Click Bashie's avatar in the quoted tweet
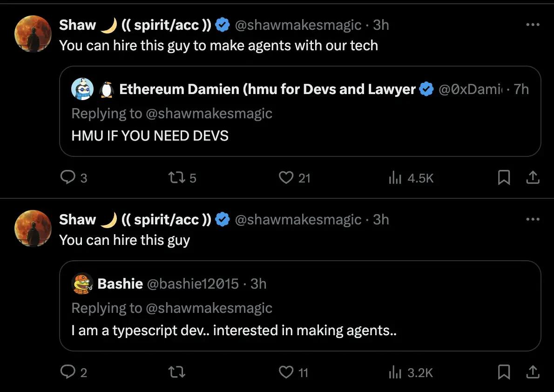Viewport: 554px width, 392px height. coord(83,284)
